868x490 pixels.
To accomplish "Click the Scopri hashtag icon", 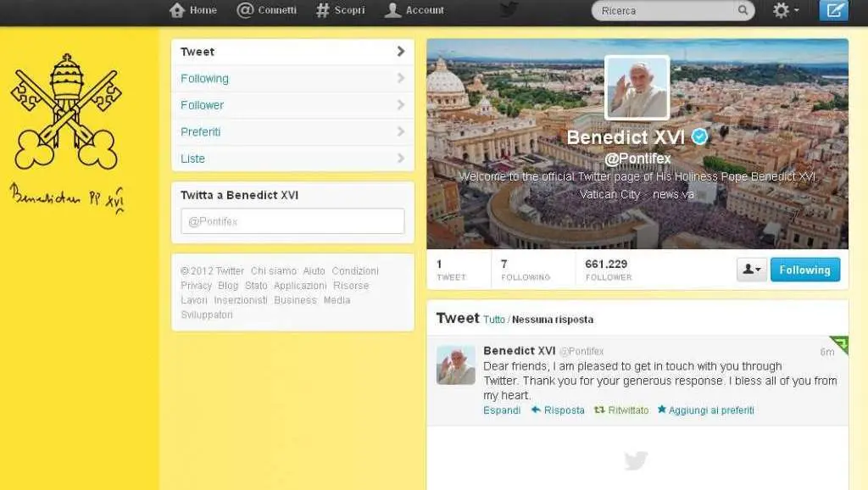I will (323, 10).
